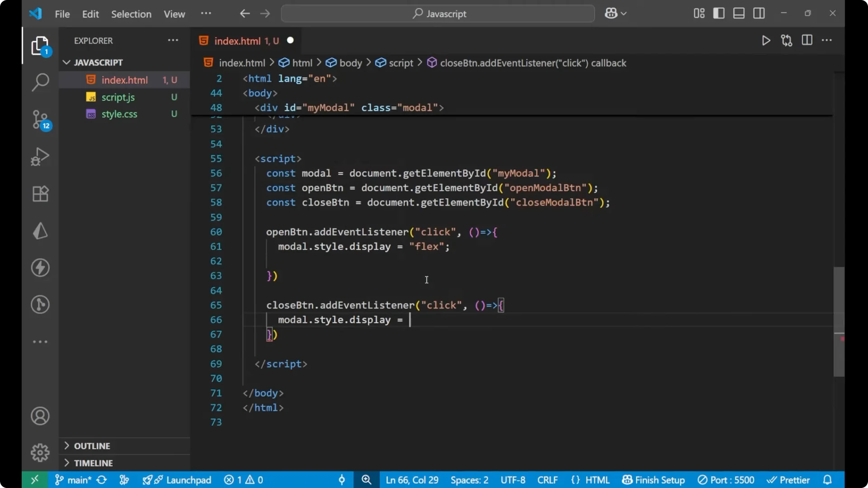Open the Accounts icon in the activity bar

pos(40,416)
